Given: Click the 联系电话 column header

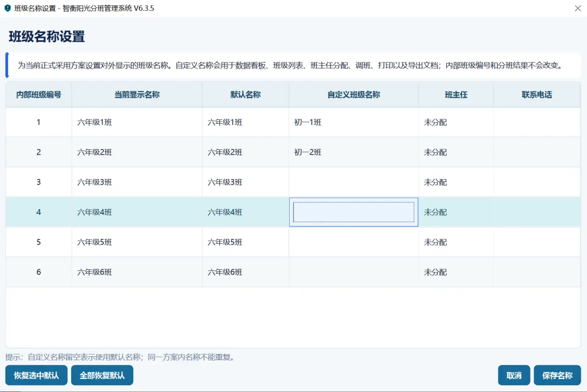Looking at the screenshot, I should [537, 94].
